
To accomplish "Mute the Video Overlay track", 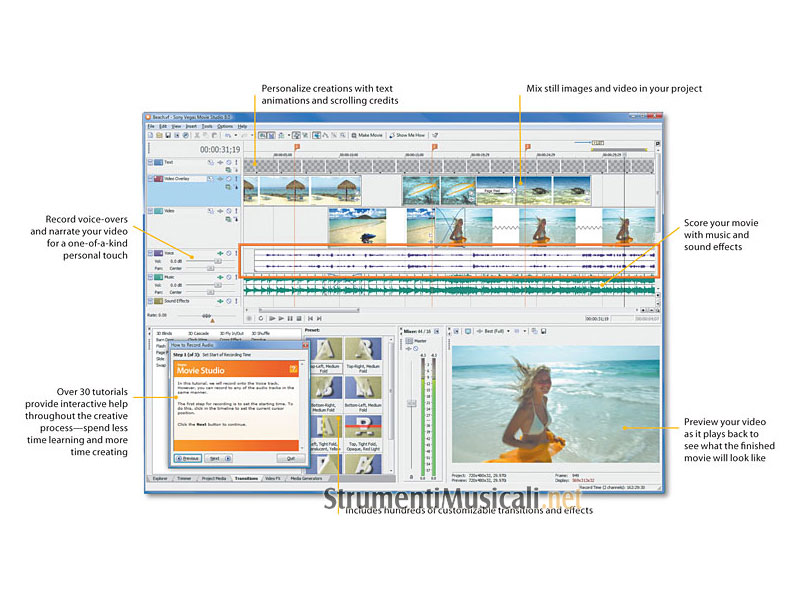I will pos(229,179).
